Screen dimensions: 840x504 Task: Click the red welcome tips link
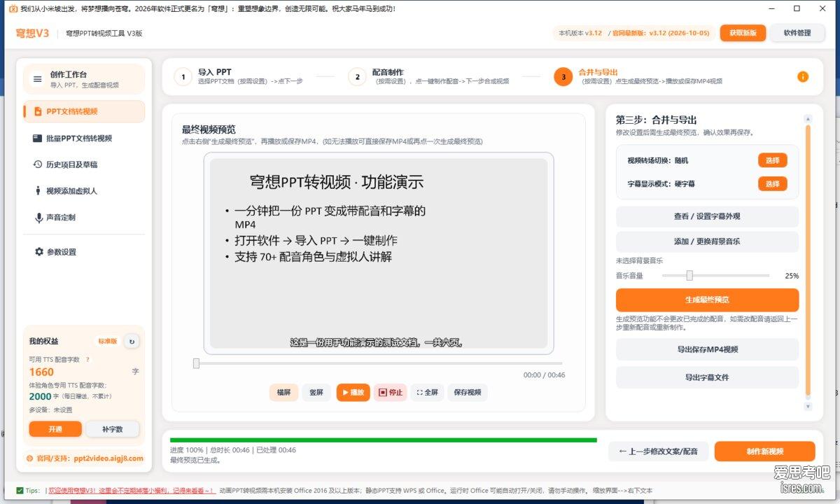tap(132, 491)
